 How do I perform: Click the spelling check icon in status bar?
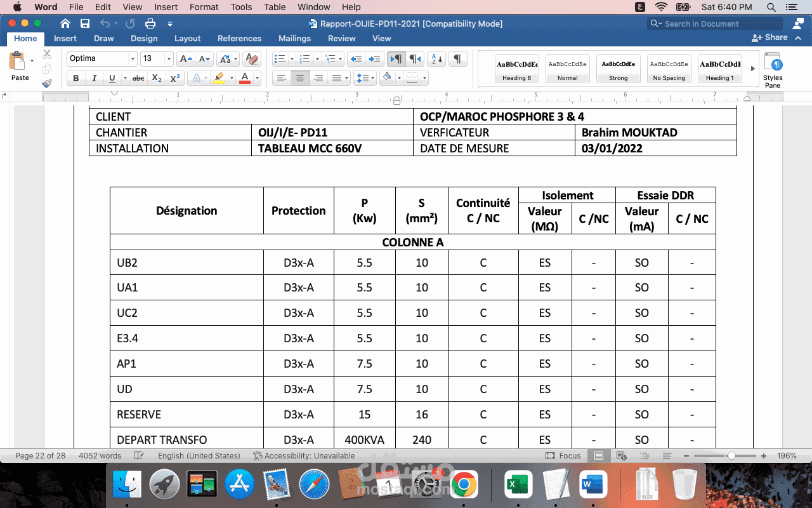click(139, 456)
